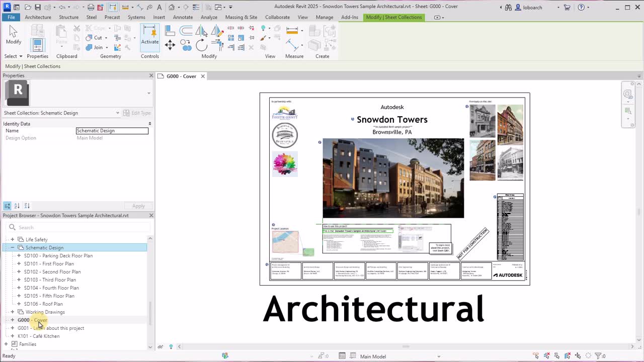Open the Annotate ribbon tab
Viewport: 644px width, 362px height.
[x=183, y=17]
